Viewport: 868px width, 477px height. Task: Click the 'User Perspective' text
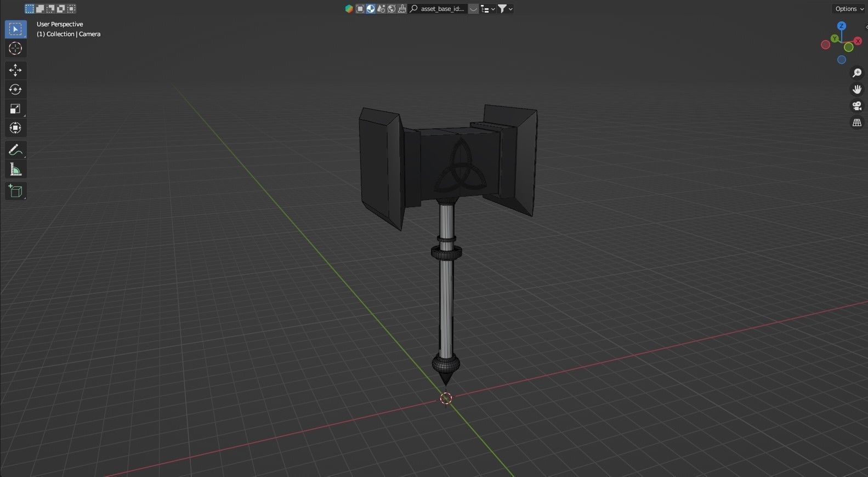click(x=60, y=24)
